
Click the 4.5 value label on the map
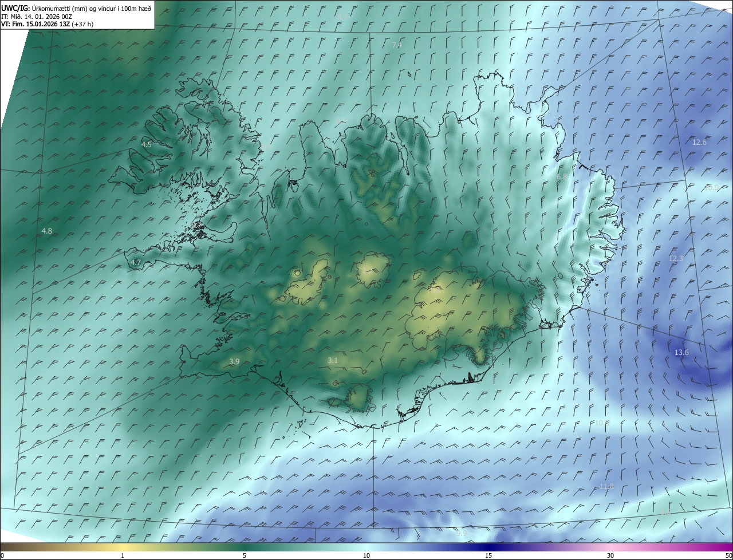point(147,145)
